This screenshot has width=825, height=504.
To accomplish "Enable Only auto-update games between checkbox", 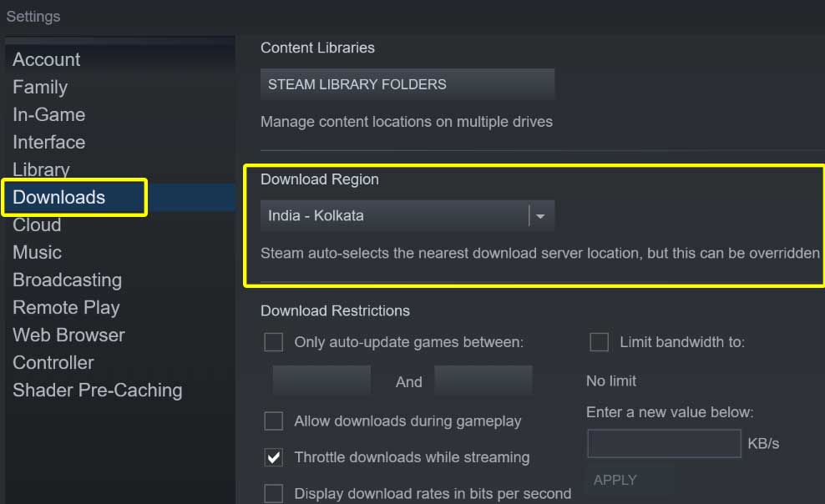I will [274, 342].
